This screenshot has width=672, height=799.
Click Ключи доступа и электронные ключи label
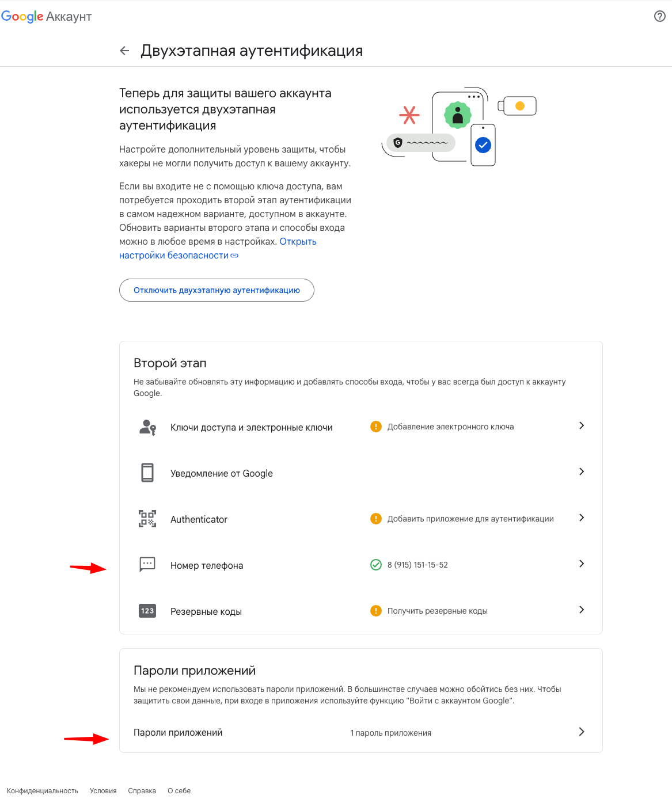coord(252,427)
